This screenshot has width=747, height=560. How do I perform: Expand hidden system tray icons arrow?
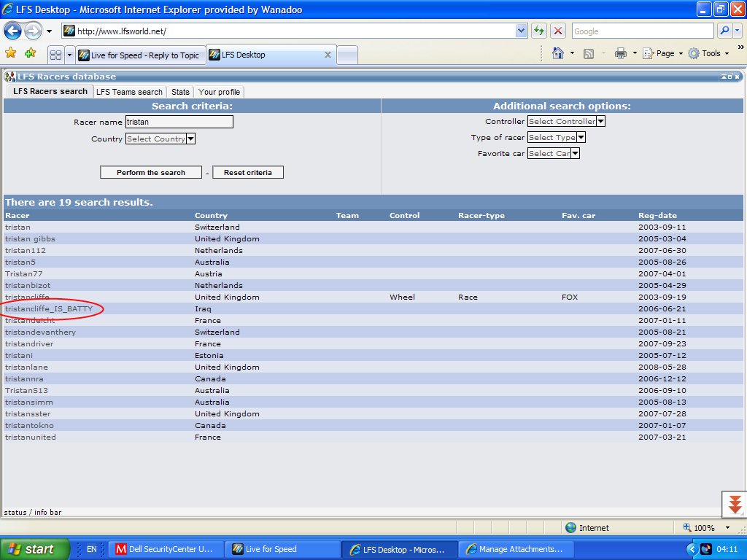[692, 550]
